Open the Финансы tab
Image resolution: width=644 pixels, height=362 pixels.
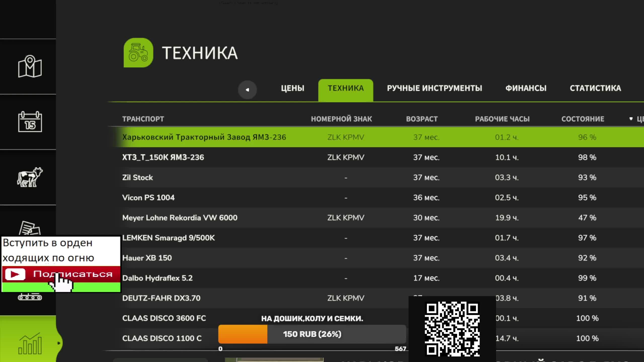pos(526,88)
